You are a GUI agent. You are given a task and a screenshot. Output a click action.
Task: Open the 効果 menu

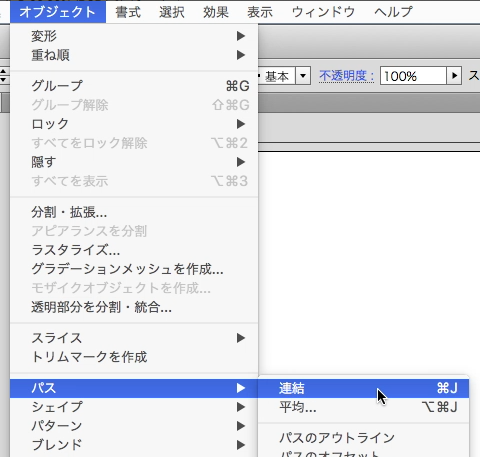[x=216, y=12]
